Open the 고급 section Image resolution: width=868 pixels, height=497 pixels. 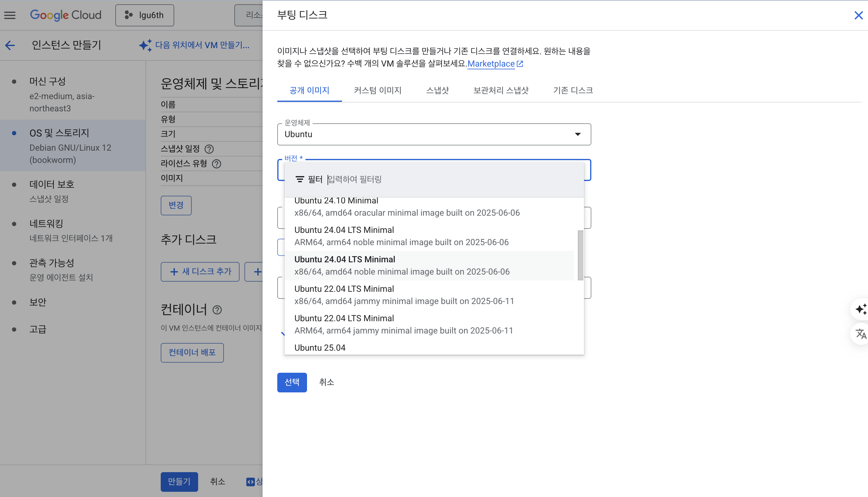pos(73,329)
